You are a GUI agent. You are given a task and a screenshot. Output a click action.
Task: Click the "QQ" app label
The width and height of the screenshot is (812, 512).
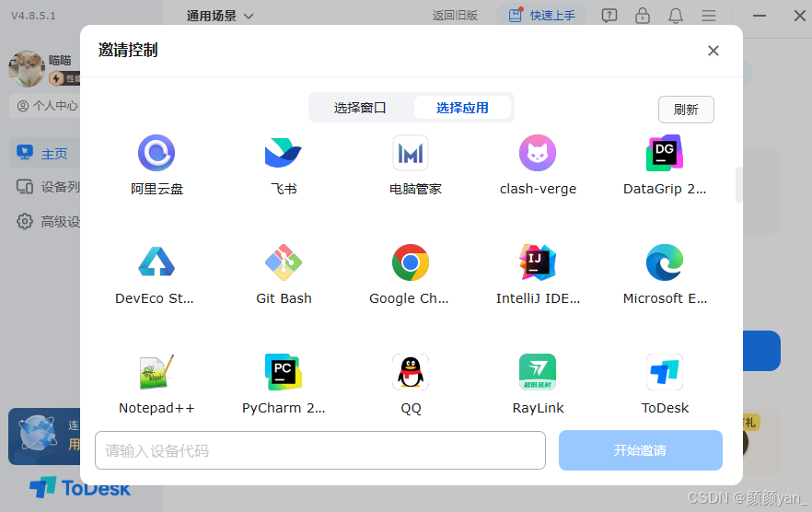pos(411,408)
